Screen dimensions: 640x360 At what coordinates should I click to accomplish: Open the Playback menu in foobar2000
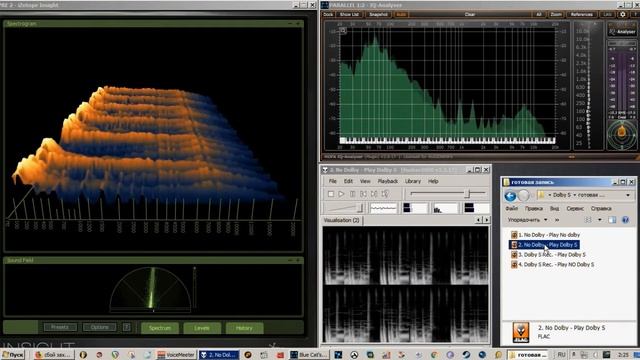point(387,181)
